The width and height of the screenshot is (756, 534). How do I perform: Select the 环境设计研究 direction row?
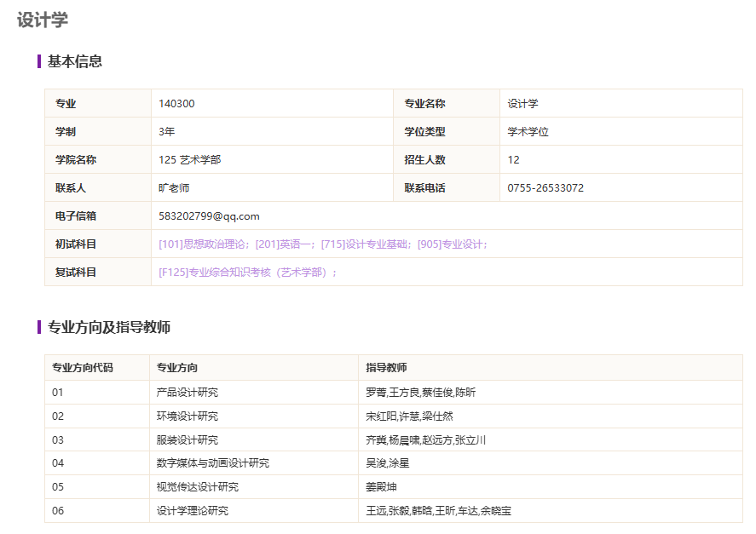(188, 416)
